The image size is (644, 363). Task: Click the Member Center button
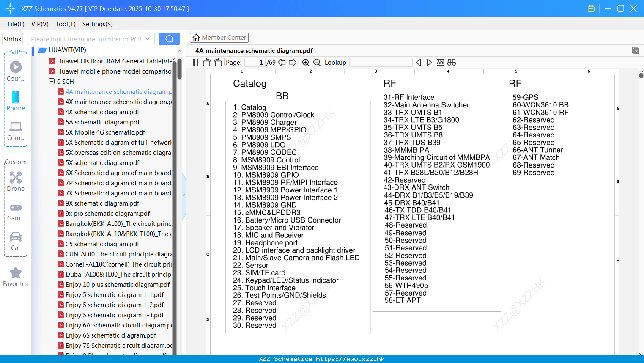pyautogui.click(x=219, y=38)
